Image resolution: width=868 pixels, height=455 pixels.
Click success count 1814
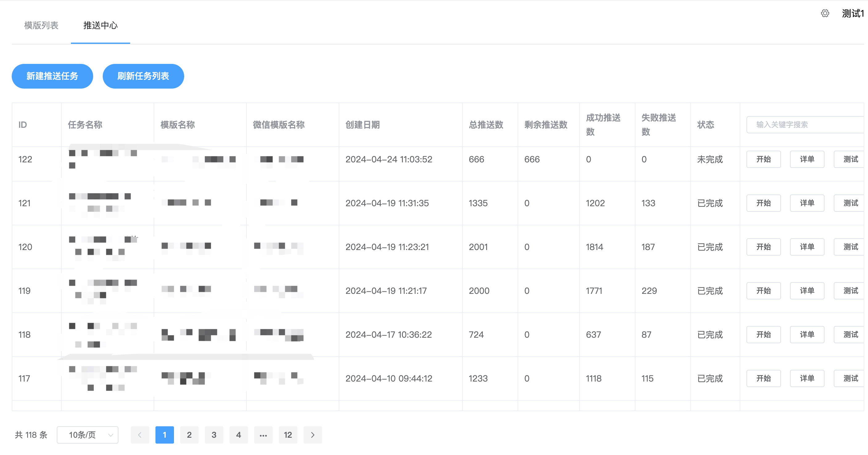click(595, 247)
